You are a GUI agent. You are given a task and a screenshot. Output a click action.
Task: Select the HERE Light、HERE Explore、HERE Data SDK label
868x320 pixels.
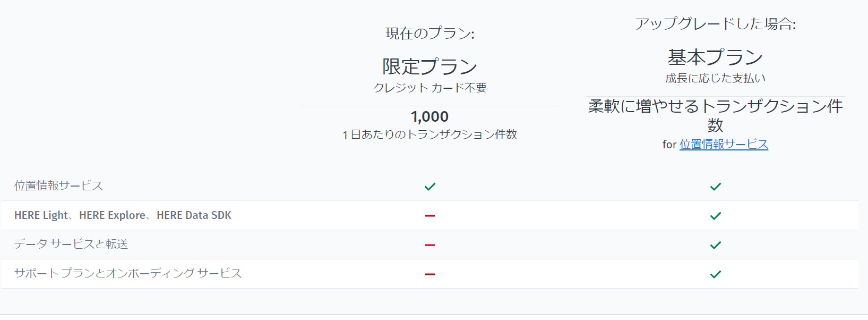(x=123, y=215)
